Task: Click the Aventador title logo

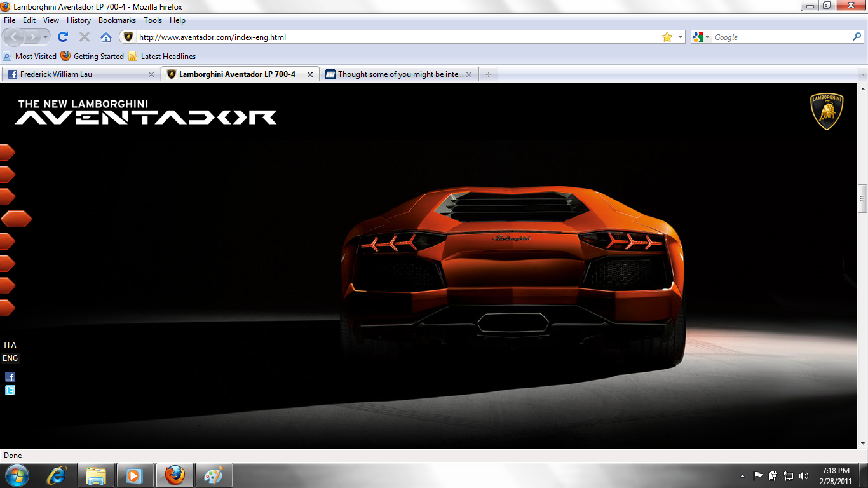Action: tap(146, 112)
